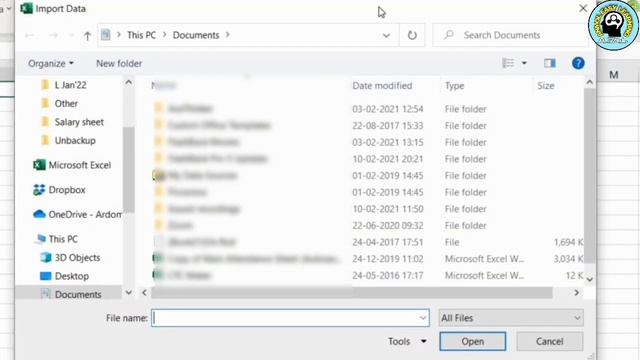Image resolution: width=640 pixels, height=360 pixels.
Task: Toggle the preview pane icon
Action: click(x=549, y=63)
